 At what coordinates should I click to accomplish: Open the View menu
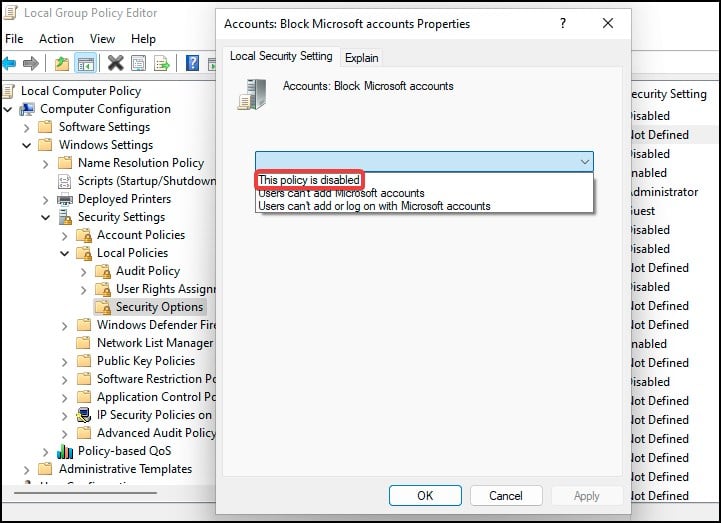click(103, 39)
